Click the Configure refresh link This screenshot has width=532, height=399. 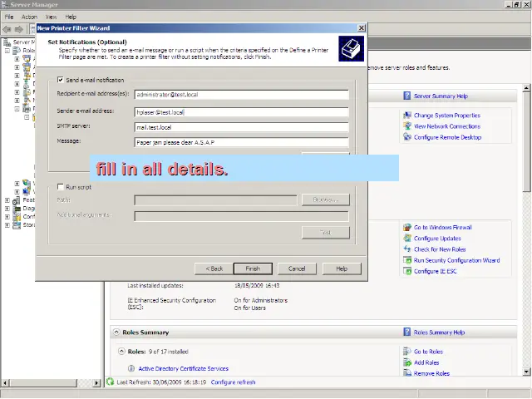(x=233, y=382)
